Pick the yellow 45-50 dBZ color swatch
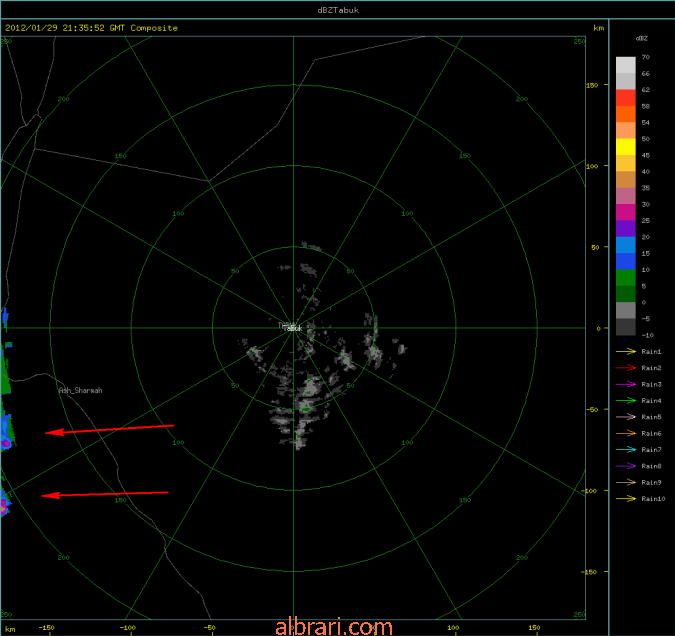 coord(625,147)
